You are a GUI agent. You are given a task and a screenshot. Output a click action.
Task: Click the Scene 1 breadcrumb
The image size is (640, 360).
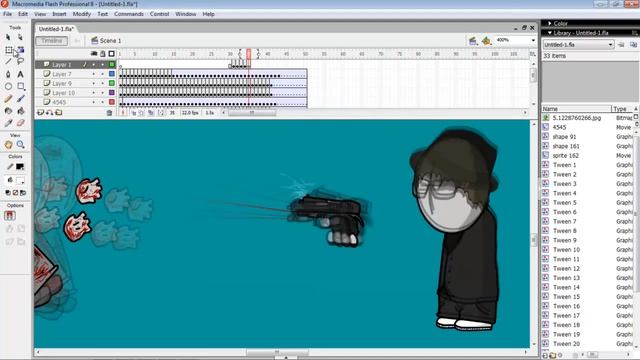pyautogui.click(x=106, y=40)
